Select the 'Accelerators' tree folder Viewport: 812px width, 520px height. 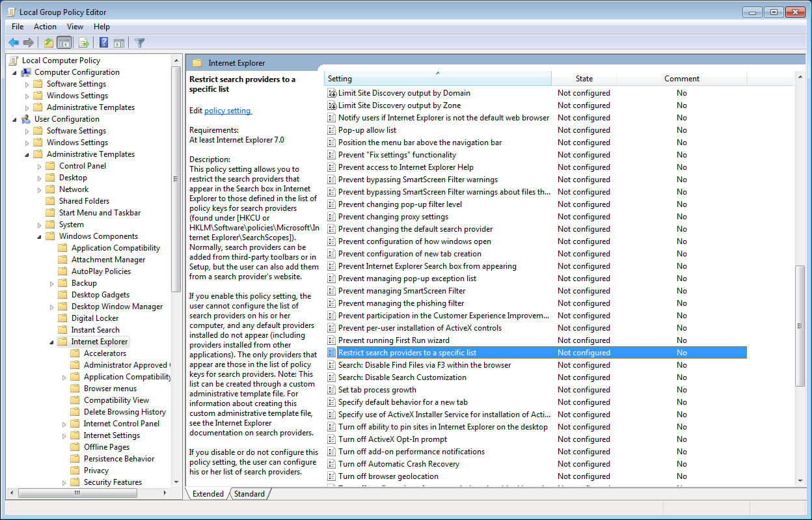click(105, 353)
